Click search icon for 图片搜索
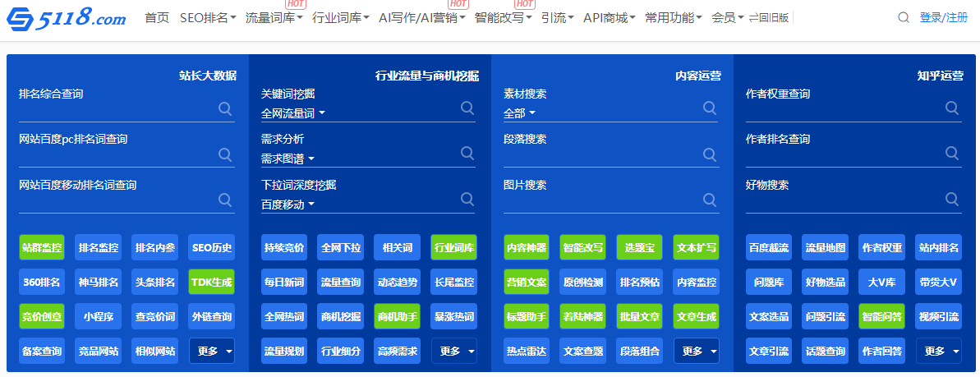Viewport: 980px width, 377px height. (710, 200)
